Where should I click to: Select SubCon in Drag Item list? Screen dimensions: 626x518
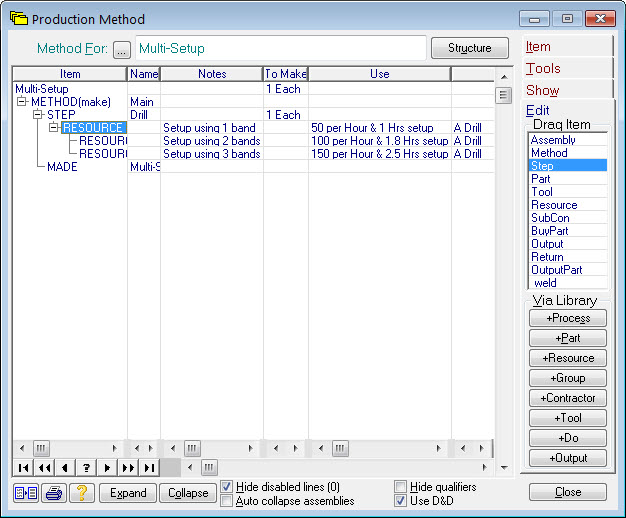point(568,218)
